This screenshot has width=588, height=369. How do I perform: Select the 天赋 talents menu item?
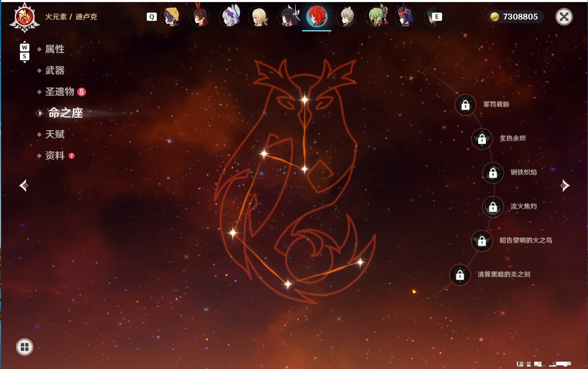pos(55,134)
